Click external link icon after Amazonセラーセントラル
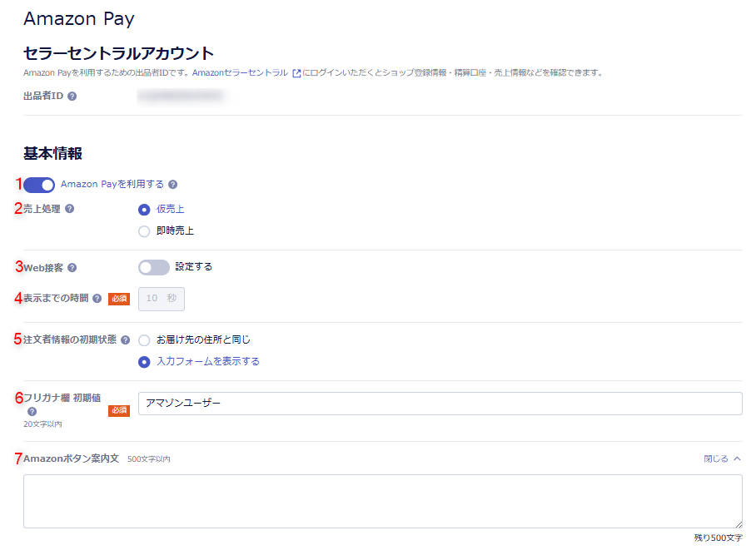 pos(296,73)
